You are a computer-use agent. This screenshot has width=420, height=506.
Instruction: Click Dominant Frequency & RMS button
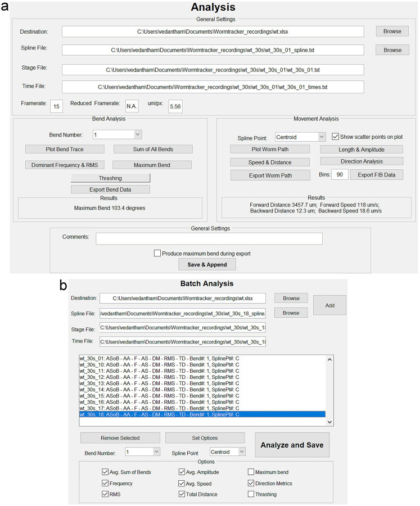click(65, 165)
